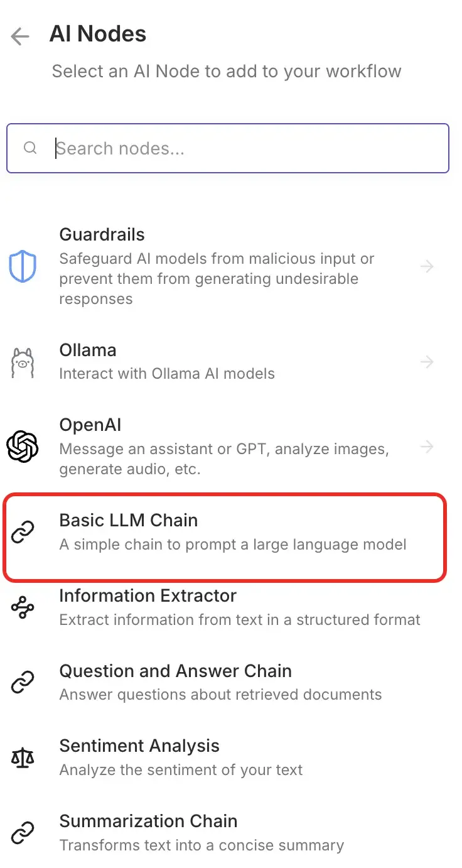Click the magnifying glass search icon
462x868 pixels.
coord(30,148)
